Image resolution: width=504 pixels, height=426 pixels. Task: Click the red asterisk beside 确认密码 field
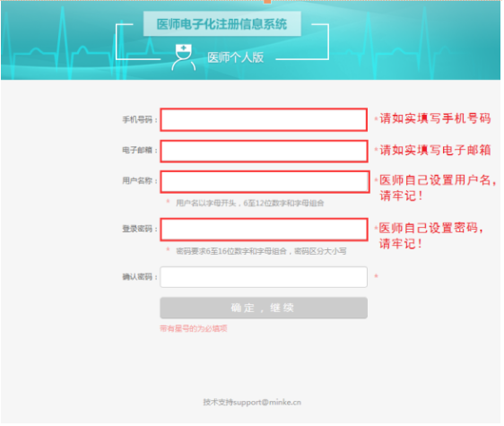pos(376,276)
